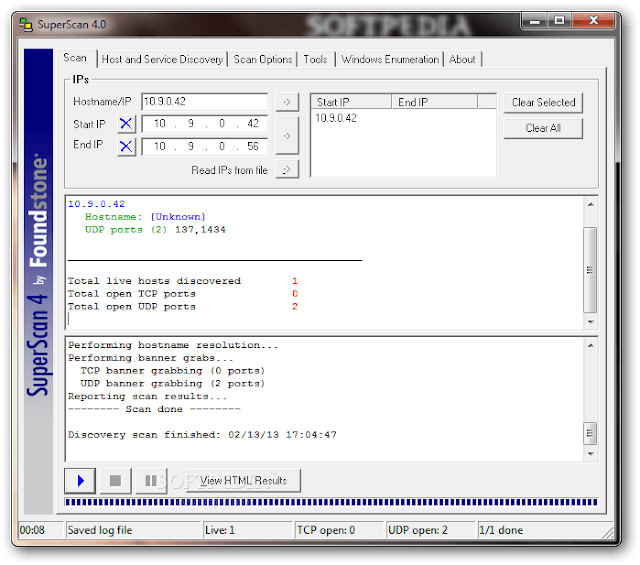Click the results pane scroll up arrow

pyautogui.click(x=590, y=205)
